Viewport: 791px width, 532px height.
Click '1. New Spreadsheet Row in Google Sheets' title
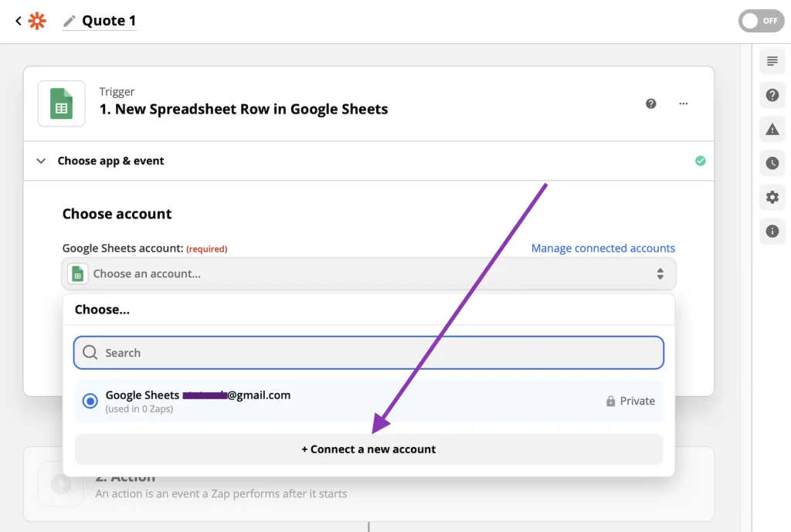(243, 109)
